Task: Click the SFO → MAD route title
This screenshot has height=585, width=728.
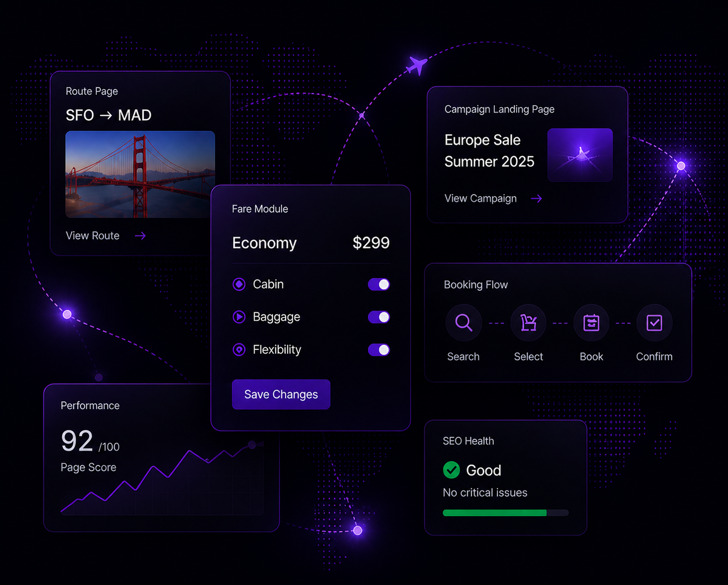Action: tap(108, 115)
